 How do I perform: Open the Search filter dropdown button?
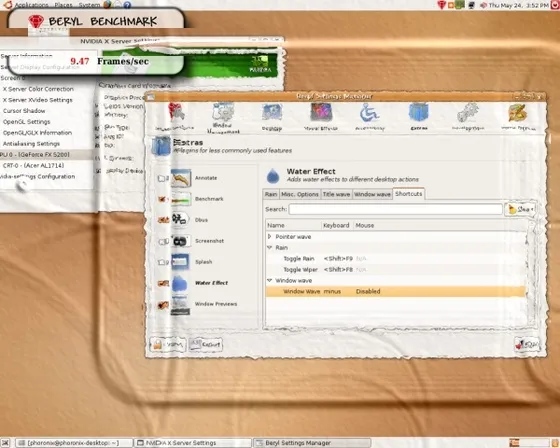pyautogui.click(x=520, y=209)
